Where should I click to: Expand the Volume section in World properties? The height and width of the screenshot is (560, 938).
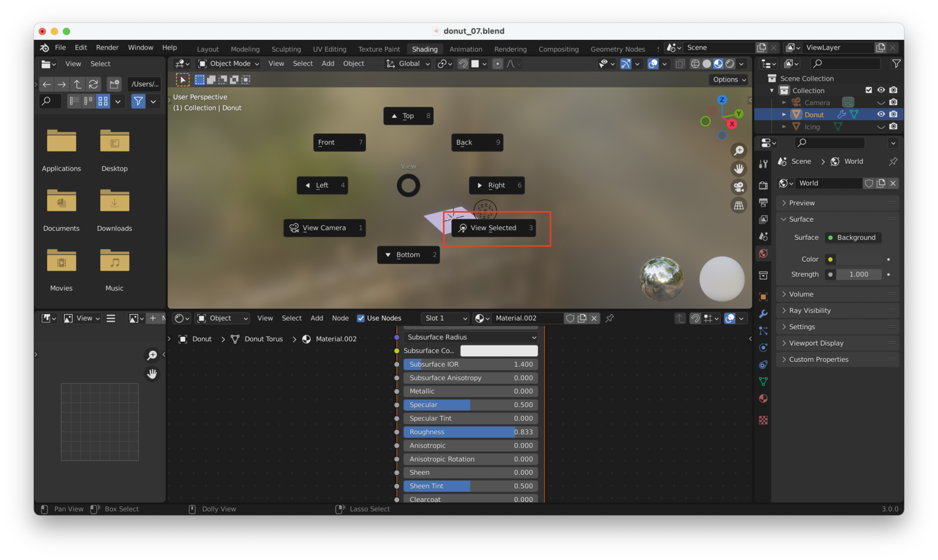click(x=801, y=294)
